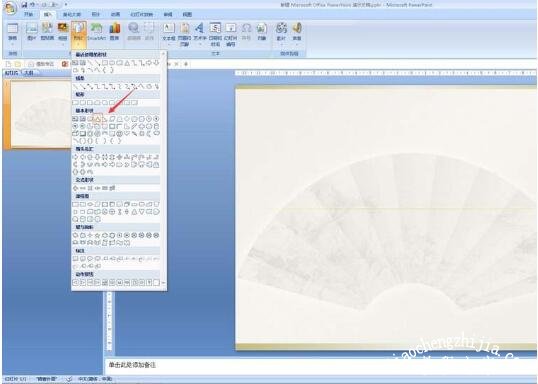Image resolution: width=538 pixels, height=384 pixels.
Task: Pick the Rectangular Callout, first callout shape
Action: click(x=75, y=259)
